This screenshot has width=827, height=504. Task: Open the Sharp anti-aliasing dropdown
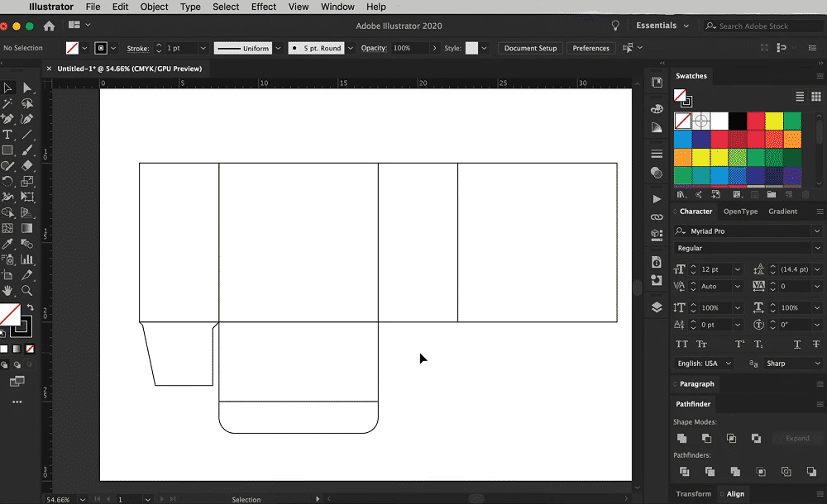coord(816,364)
